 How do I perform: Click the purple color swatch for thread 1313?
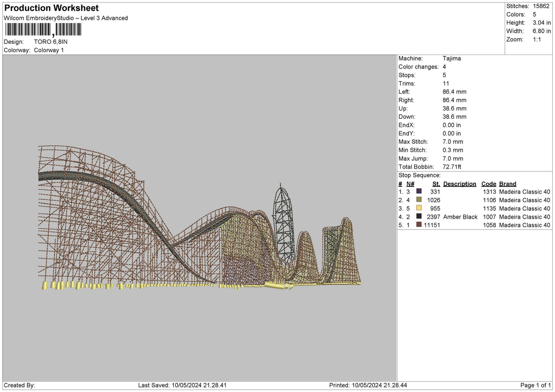click(419, 191)
